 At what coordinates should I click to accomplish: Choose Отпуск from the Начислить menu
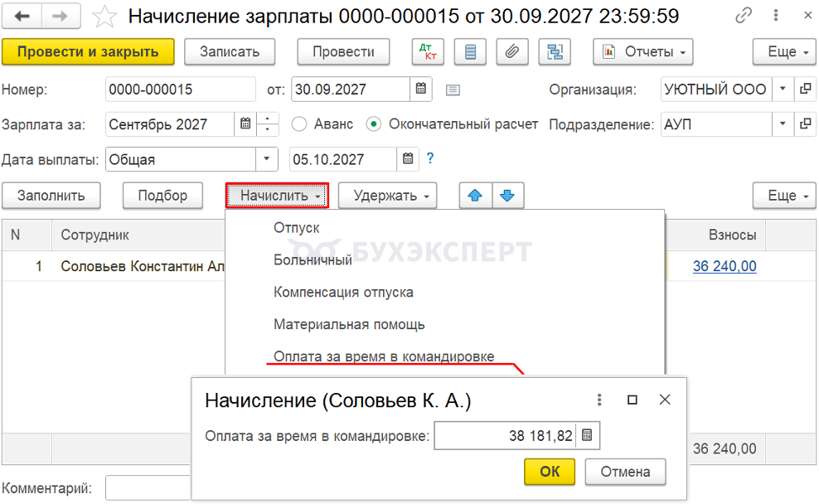tap(297, 228)
